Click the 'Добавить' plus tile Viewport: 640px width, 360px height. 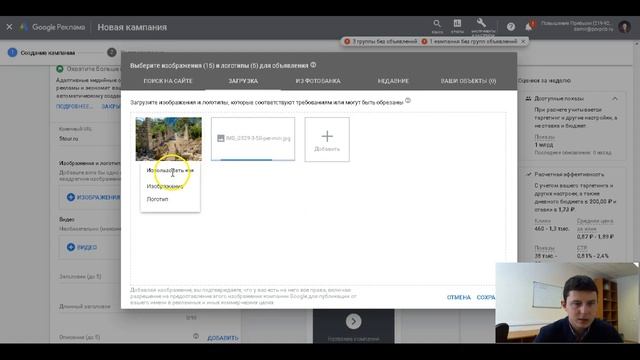[x=327, y=139]
